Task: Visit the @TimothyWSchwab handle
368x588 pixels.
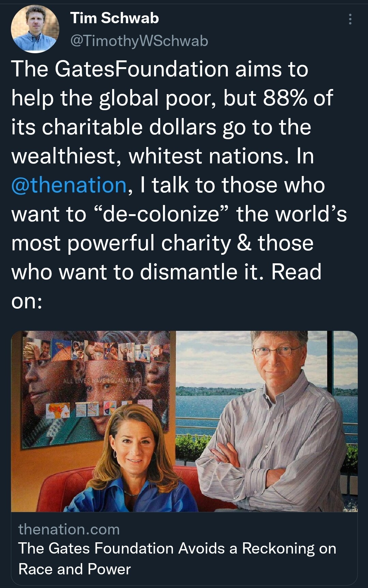Action: click(139, 41)
